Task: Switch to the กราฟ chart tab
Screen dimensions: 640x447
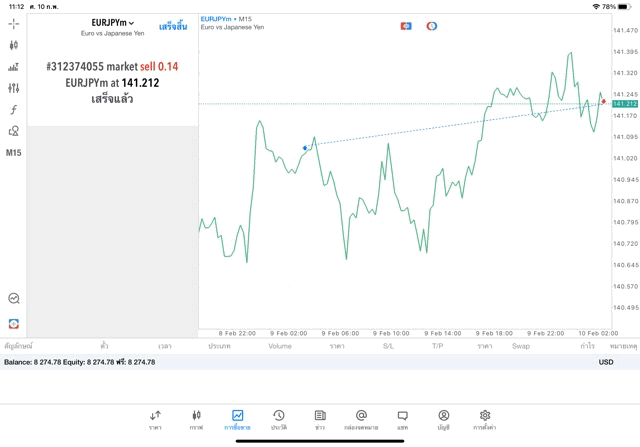Action: [196, 420]
